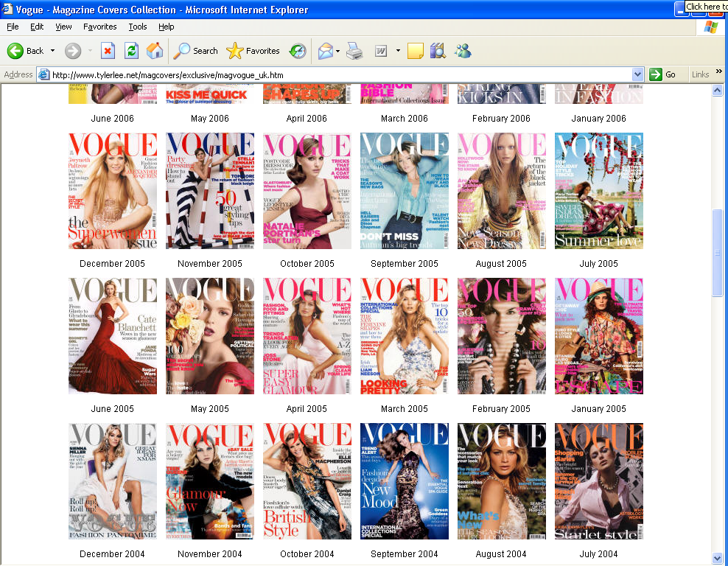Click the Back navigation arrow icon
Image resolution: width=728 pixels, height=566 pixels.
pos(15,51)
